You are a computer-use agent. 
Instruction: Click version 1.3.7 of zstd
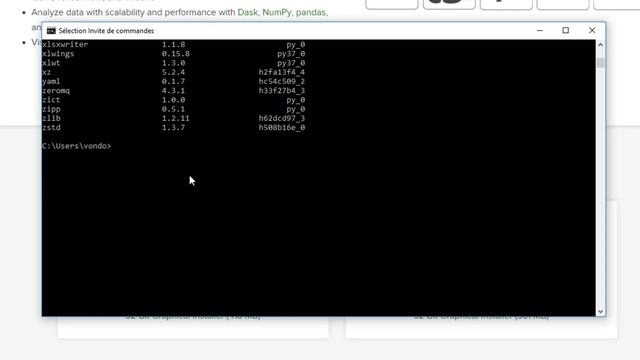pos(173,127)
